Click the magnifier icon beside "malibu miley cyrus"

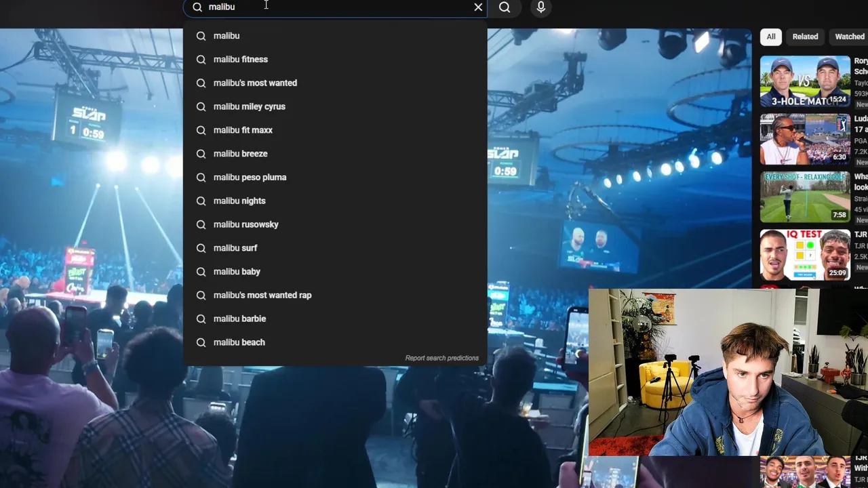[x=201, y=106]
